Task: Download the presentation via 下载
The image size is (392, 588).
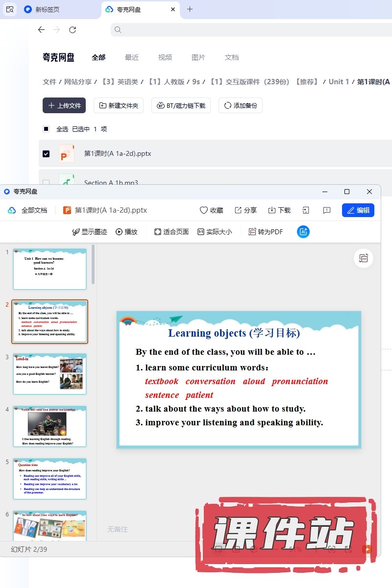Action: tap(279, 210)
